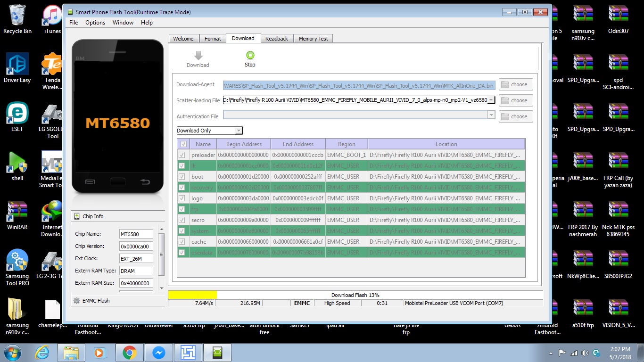Click the Extern RAM Size field
The height and width of the screenshot is (362, 644).
point(136,283)
